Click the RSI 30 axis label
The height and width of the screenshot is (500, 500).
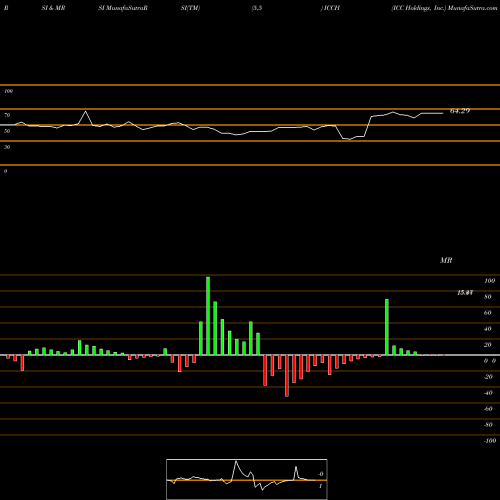7,147
